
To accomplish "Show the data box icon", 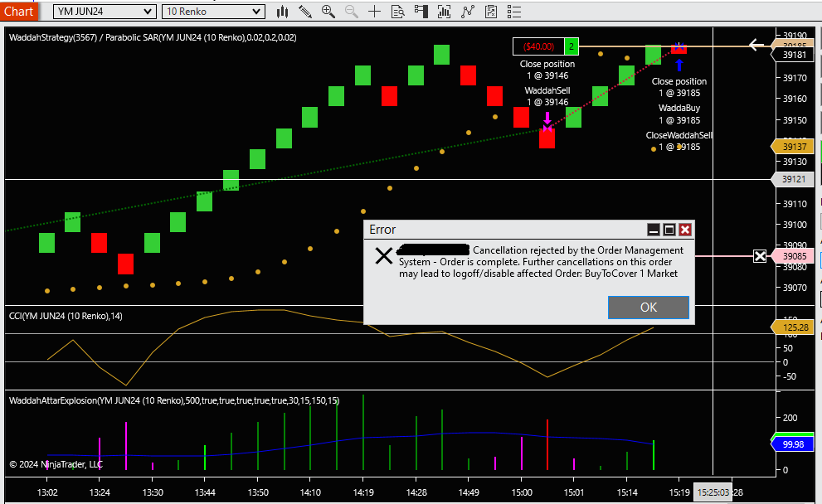I will (x=398, y=12).
